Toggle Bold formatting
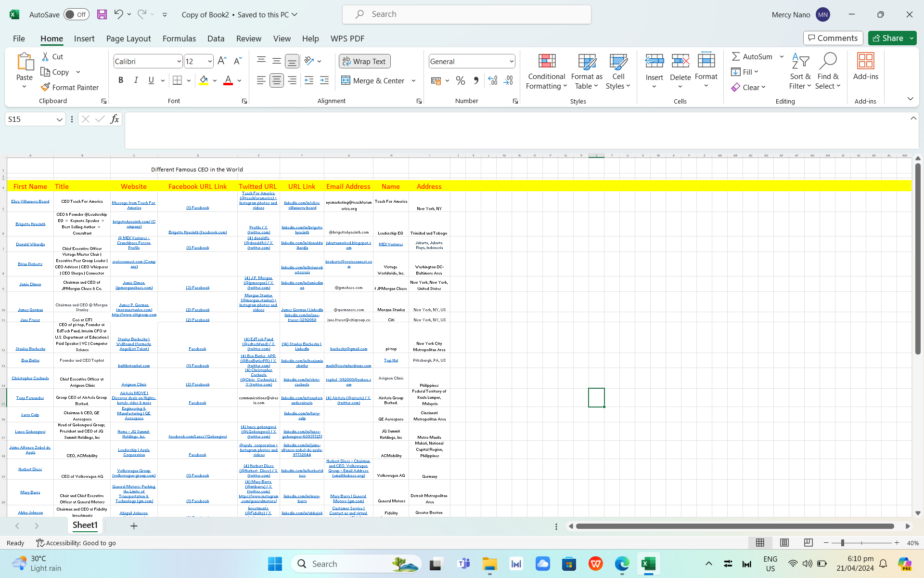Image resolution: width=924 pixels, height=578 pixels. 121,80
